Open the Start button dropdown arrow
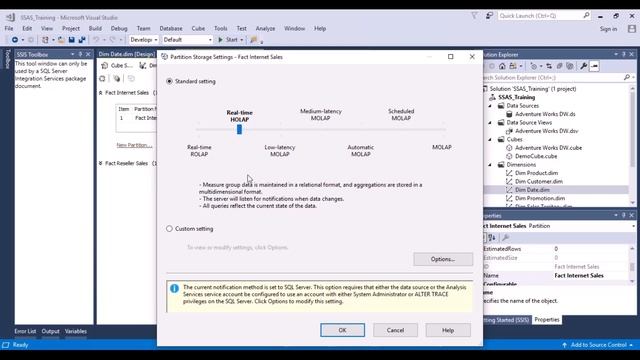This screenshot has width=640, height=360. [242, 40]
